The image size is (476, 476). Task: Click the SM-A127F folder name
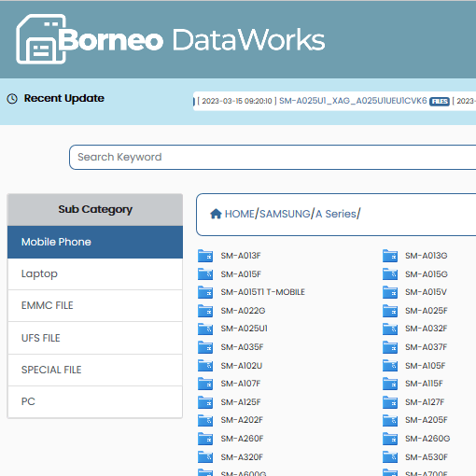point(425,402)
